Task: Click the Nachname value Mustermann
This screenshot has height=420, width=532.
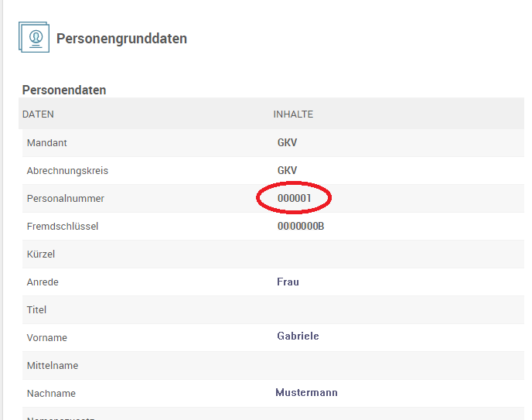Action: click(x=306, y=393)
